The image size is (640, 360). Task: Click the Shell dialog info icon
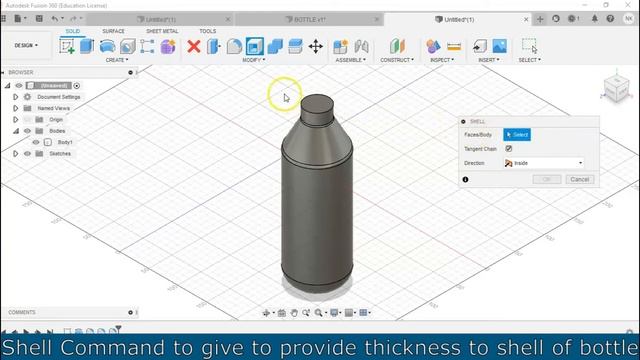coord(465,179)
